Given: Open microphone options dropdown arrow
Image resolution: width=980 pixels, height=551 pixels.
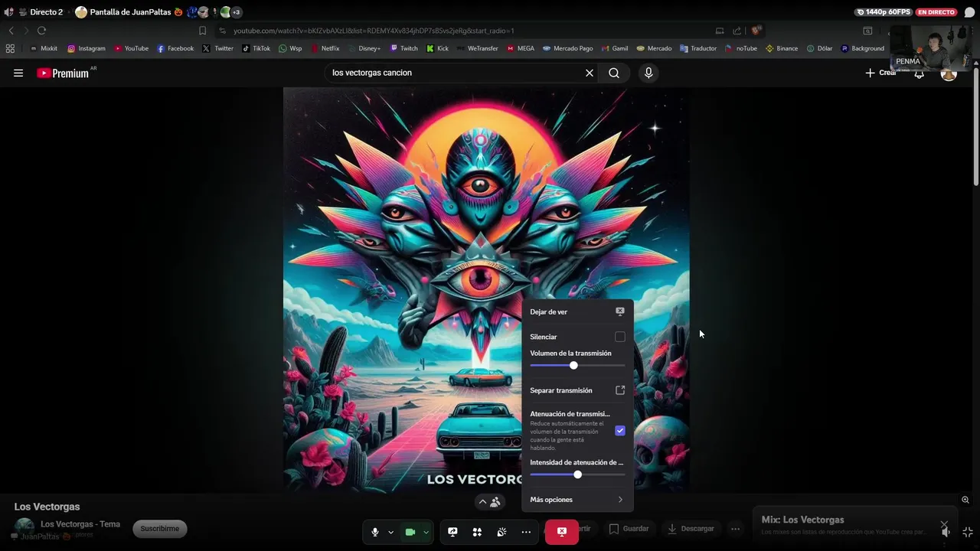Looking at the screenshot, I should point(390,532).
